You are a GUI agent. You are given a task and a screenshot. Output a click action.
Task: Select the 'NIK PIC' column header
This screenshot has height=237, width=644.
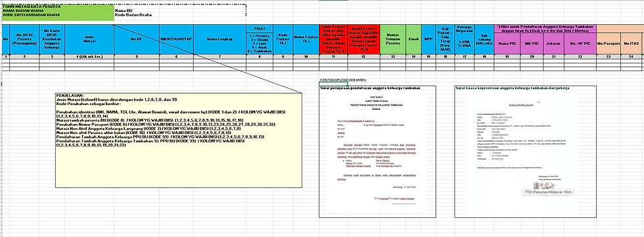(x=531, y=43)
